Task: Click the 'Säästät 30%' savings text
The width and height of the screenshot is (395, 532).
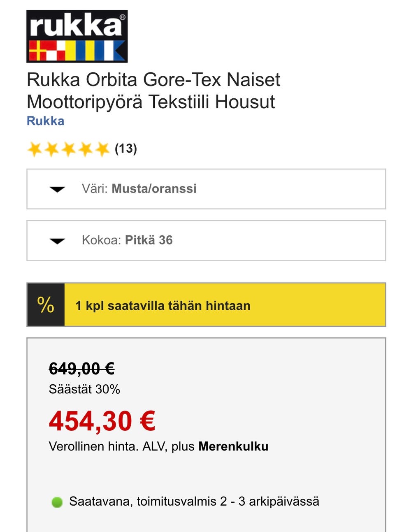Action: (84, 389)
